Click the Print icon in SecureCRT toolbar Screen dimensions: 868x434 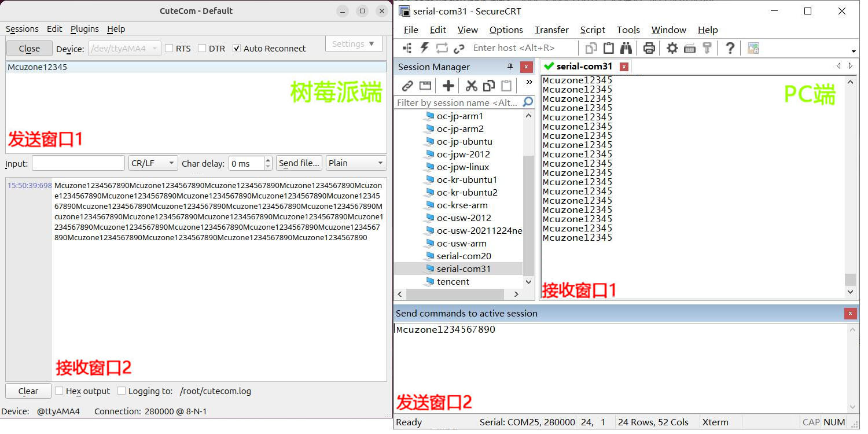point(649,48)
